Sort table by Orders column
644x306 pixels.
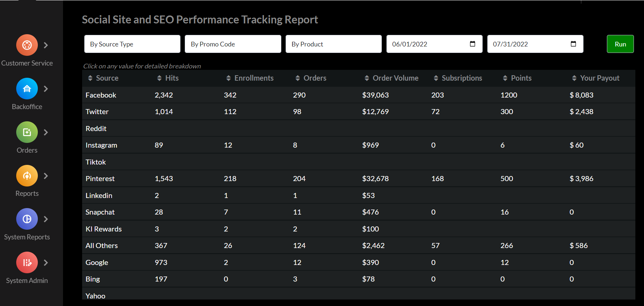[x=298, y=78]
